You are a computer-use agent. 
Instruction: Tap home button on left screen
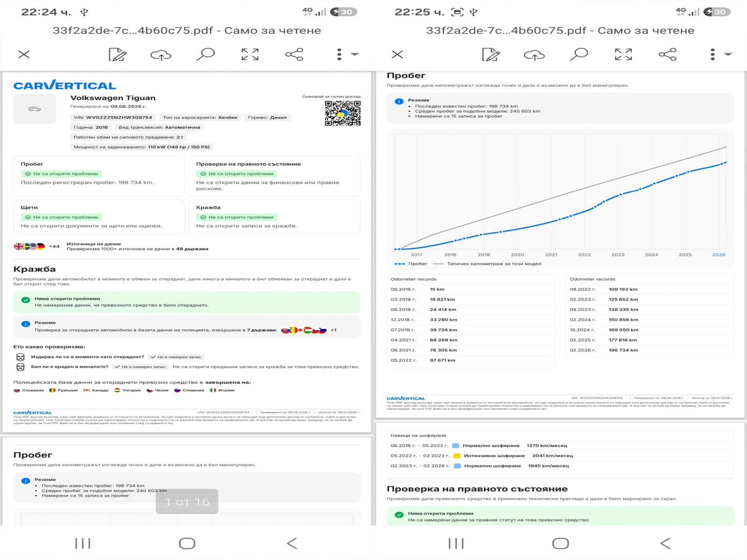pyautogui.click(x=187, y=543)
